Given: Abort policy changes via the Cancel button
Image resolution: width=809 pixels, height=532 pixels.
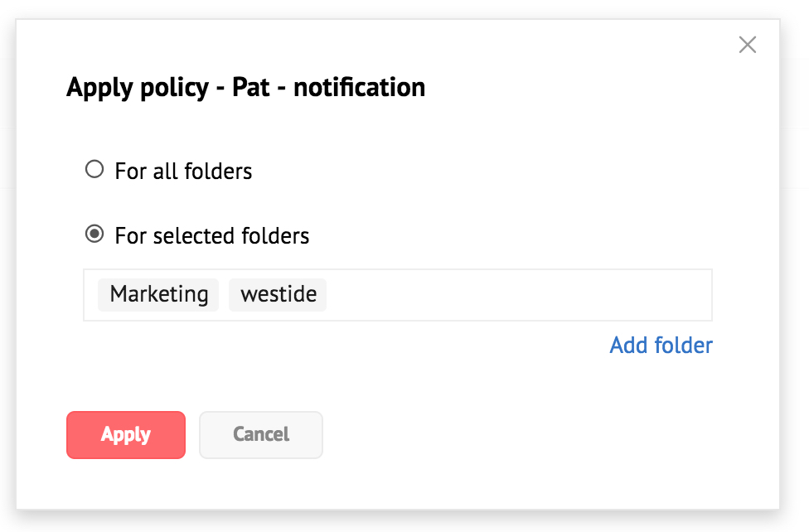Looking at the screenshot, I should point(261,435).
